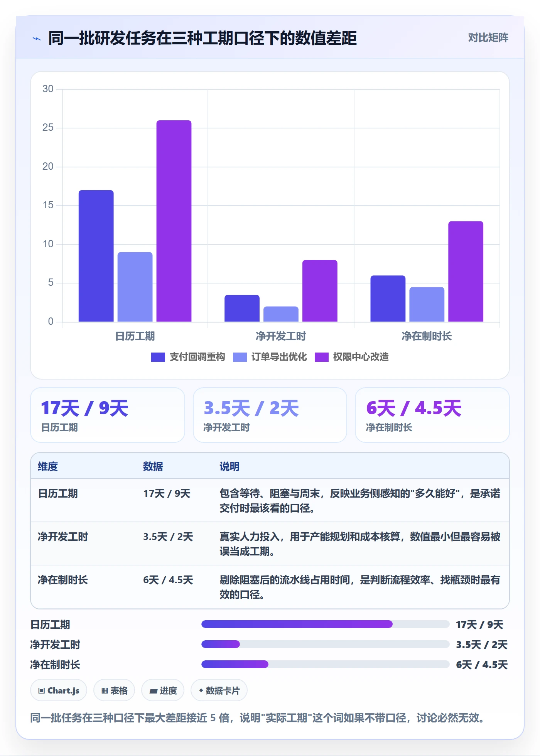Click the 表格 tag chip
540x756 pixels.
click(x=114, y=690)
